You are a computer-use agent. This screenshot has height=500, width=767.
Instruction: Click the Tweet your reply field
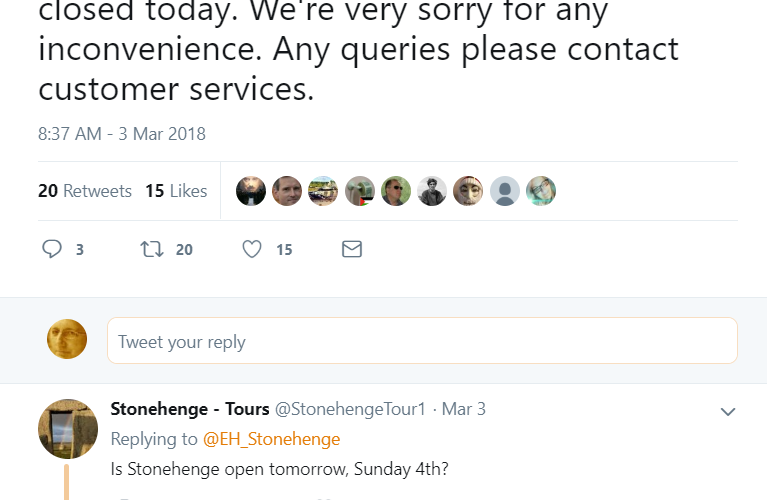[422, 341]
